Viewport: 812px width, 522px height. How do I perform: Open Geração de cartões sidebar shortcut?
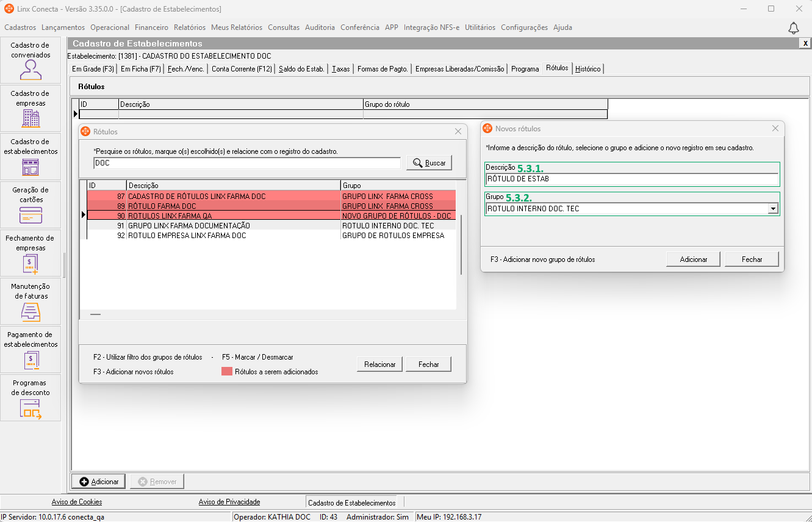pos(31,205)
